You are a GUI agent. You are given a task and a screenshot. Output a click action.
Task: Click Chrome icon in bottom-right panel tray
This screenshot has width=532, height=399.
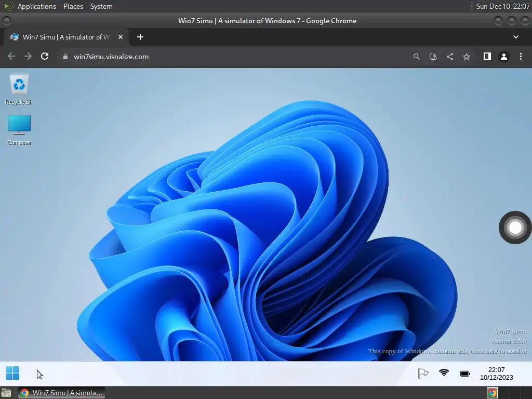(492, 393)
